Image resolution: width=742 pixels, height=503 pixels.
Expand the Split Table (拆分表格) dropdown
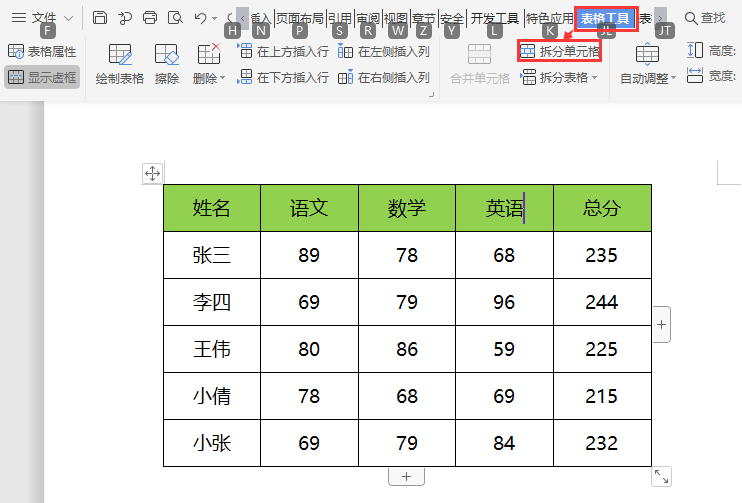(559, 77)
